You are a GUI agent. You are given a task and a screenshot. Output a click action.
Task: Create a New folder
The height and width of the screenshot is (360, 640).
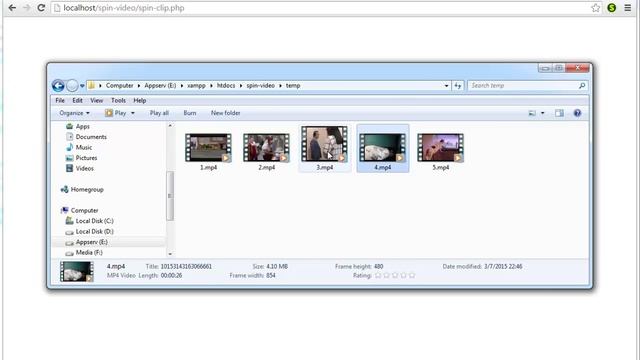(225, 113)
